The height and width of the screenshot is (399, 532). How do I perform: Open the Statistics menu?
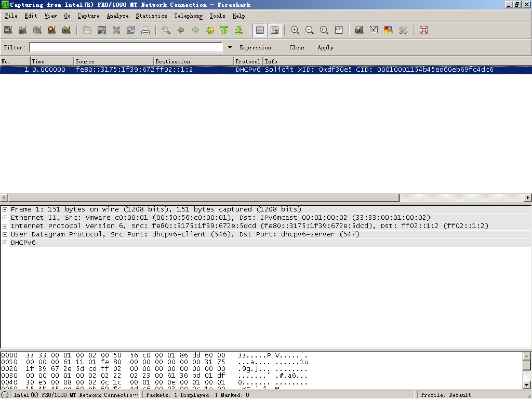[151, 16]
